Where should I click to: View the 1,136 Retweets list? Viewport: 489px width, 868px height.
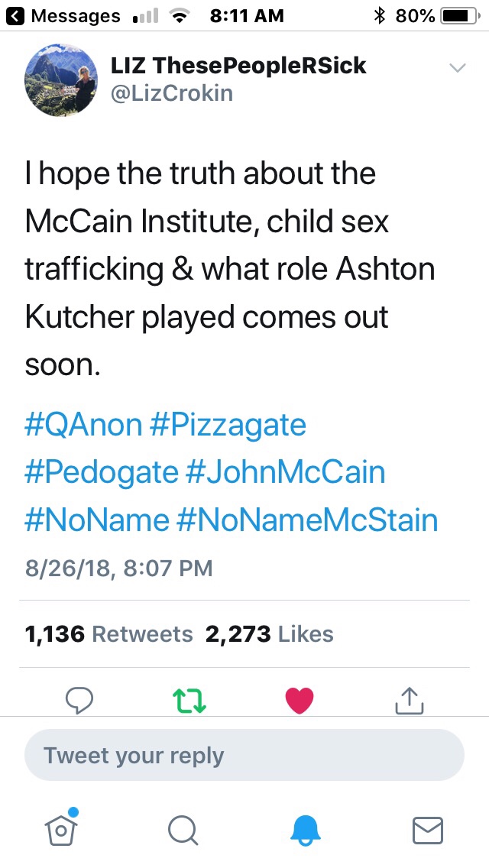108,634
